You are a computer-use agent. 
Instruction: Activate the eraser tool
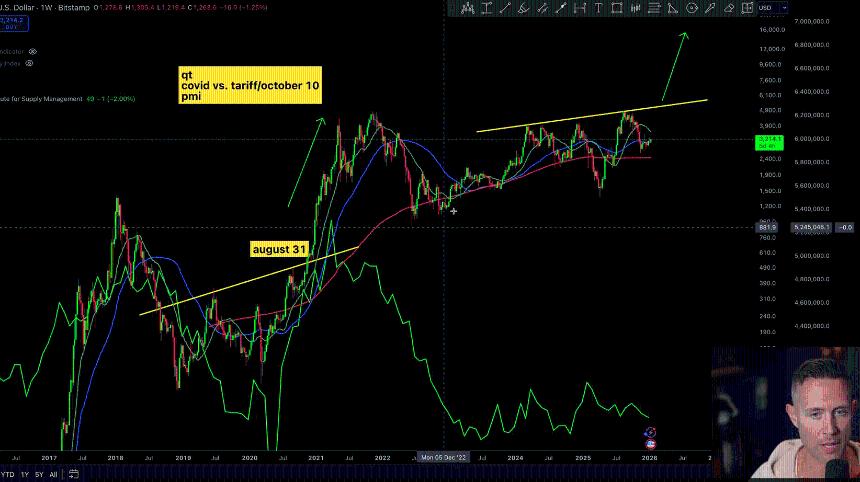(729, 8)
